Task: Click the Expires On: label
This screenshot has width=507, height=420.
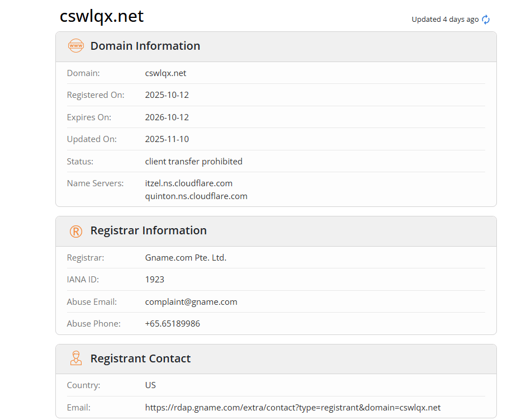Action: 89,117
